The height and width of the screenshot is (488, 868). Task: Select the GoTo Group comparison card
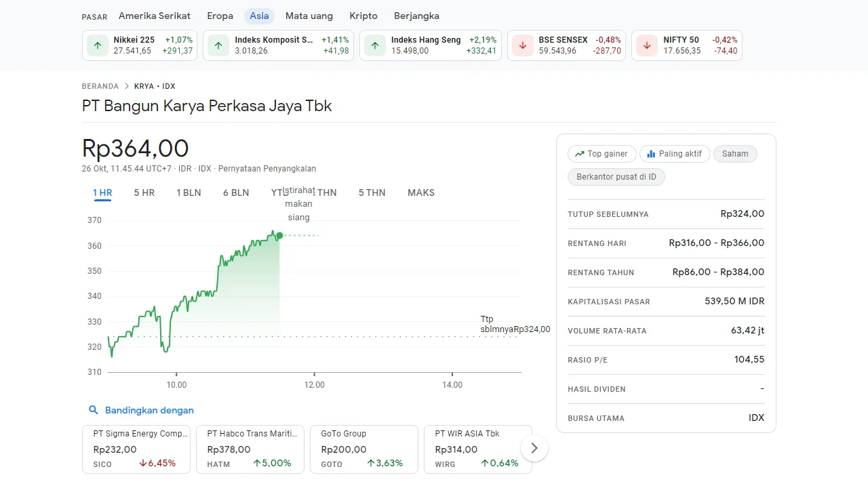[x=363, y=449]
